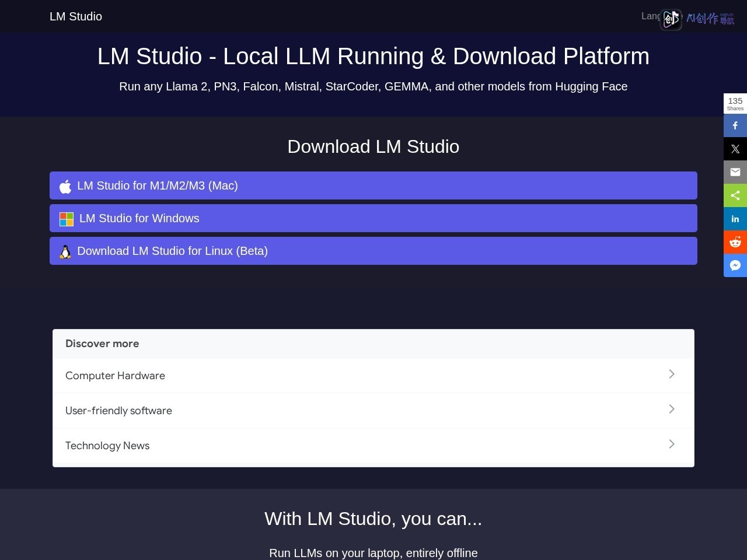
Task: Share page on LinkedIn
Action: tap(735, 219)
